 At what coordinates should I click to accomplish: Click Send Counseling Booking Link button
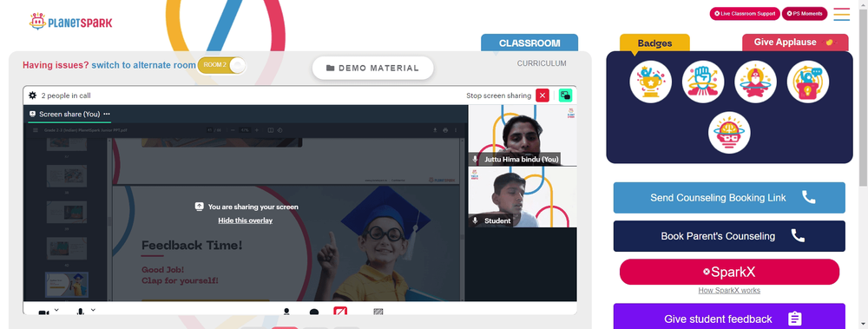click(x=729, y=198)
